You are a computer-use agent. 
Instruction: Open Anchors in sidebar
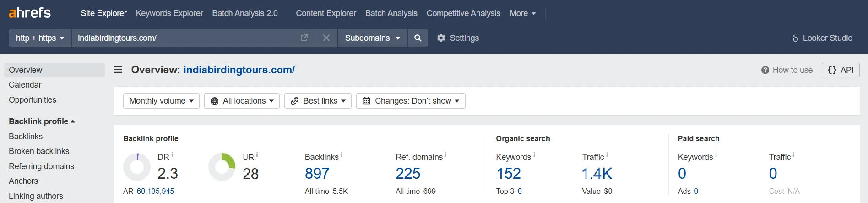click(x=23, y=181)
